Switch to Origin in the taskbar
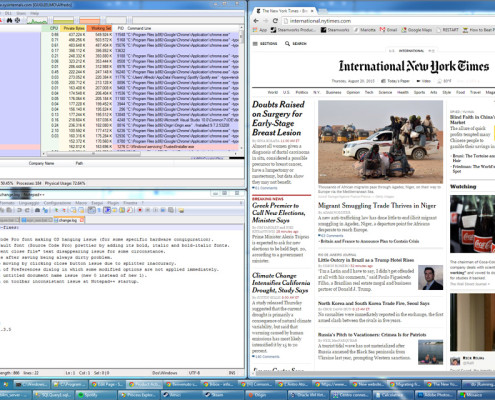Viewport: 495px width, 400px height. point(265,395)
